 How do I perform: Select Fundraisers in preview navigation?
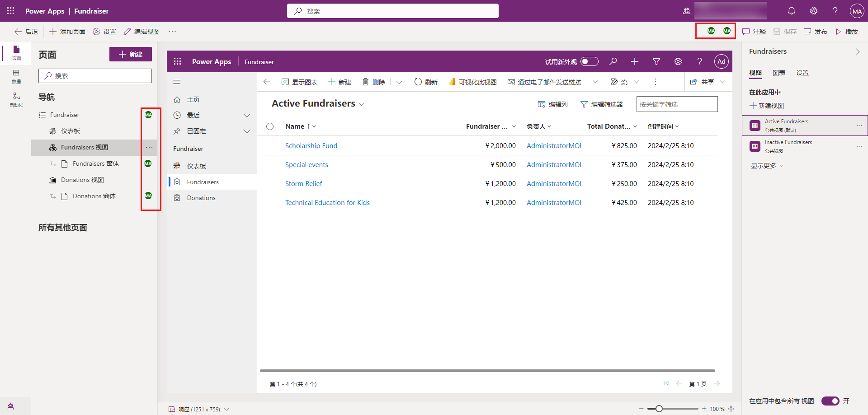(x=212, y=182)
